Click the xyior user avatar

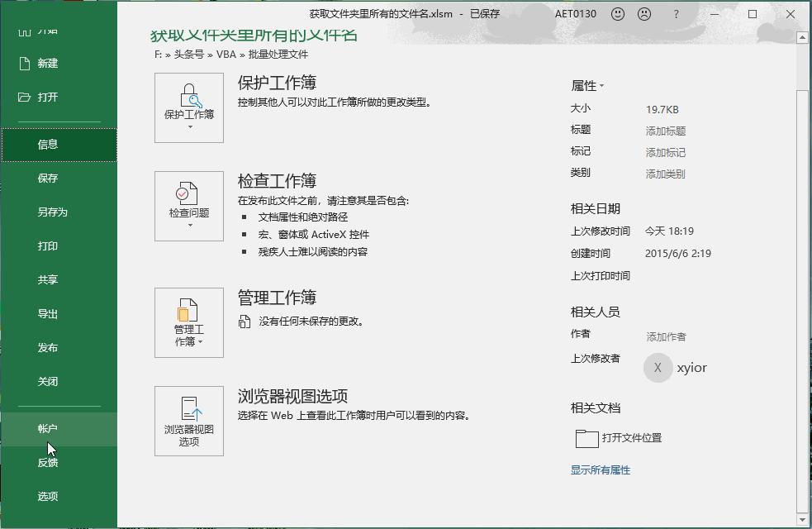point(658,368)
